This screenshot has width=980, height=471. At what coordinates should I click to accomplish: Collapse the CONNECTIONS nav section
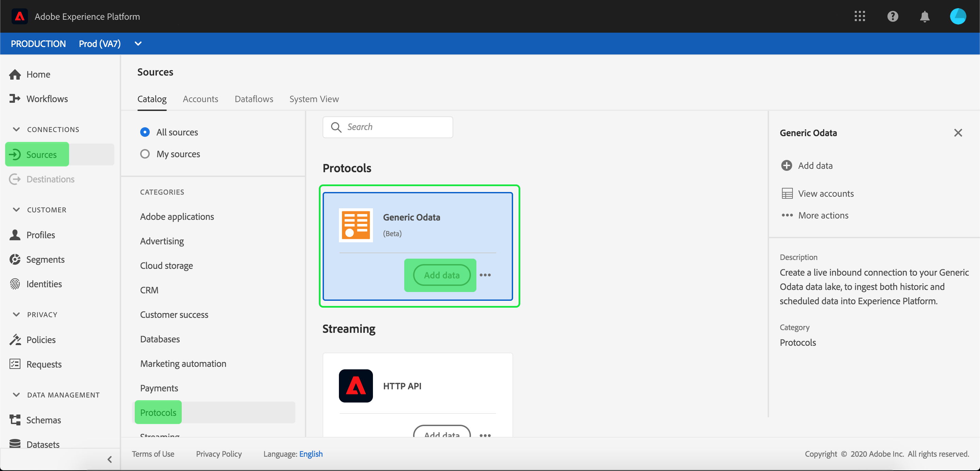16,129
